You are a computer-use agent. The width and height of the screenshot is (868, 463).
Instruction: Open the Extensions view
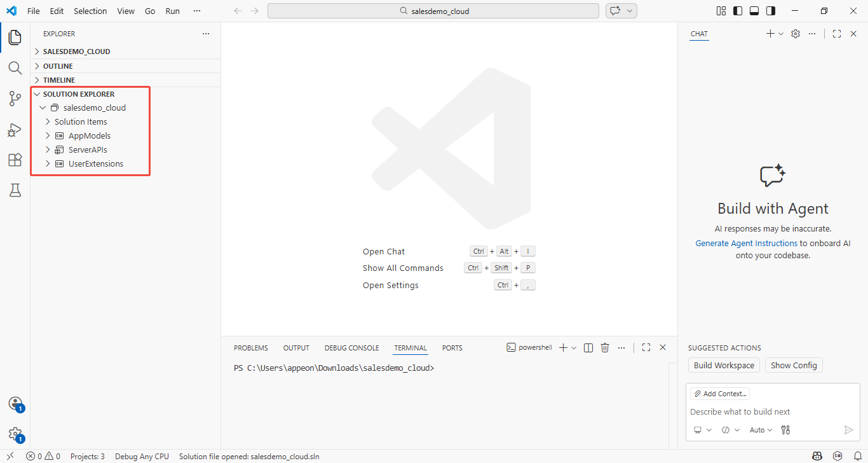pyautogui.click(x=15, y=160)
